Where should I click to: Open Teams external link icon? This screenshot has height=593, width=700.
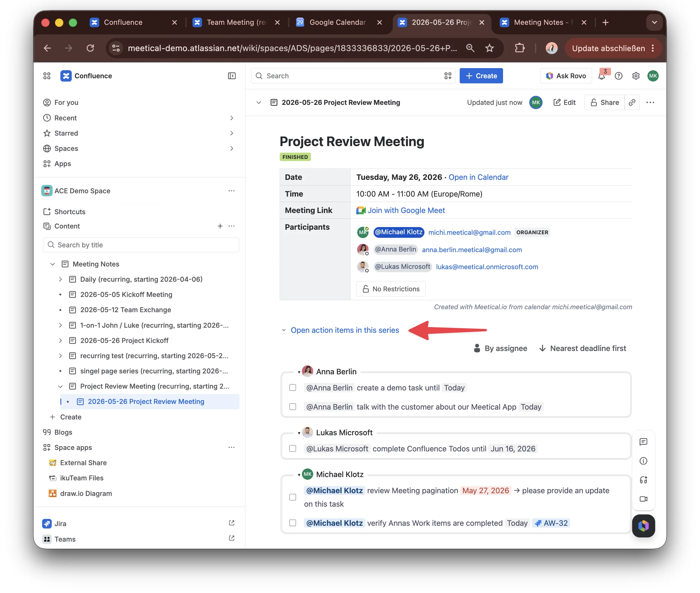click(x=231, y=538)
